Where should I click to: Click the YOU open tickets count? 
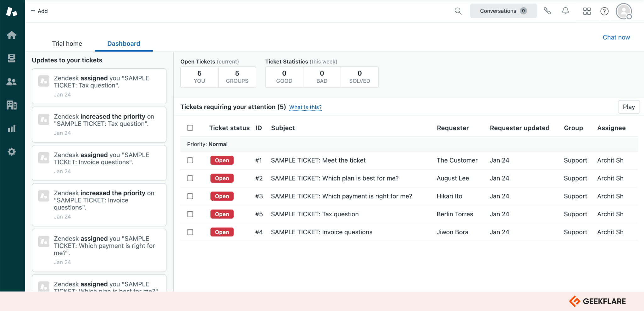199,77
